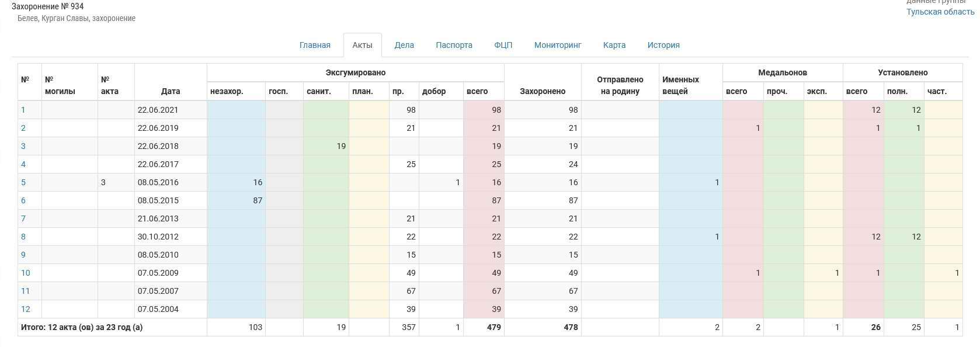
Task: Open act number 8 link
Action: point(23,237)
